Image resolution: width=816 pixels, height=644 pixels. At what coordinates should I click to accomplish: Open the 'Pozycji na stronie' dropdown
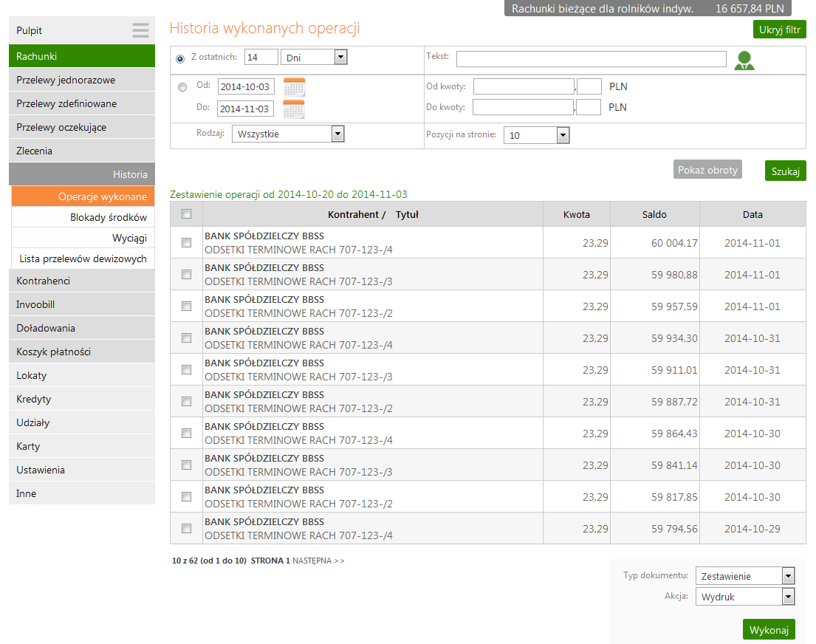(537, 135)
